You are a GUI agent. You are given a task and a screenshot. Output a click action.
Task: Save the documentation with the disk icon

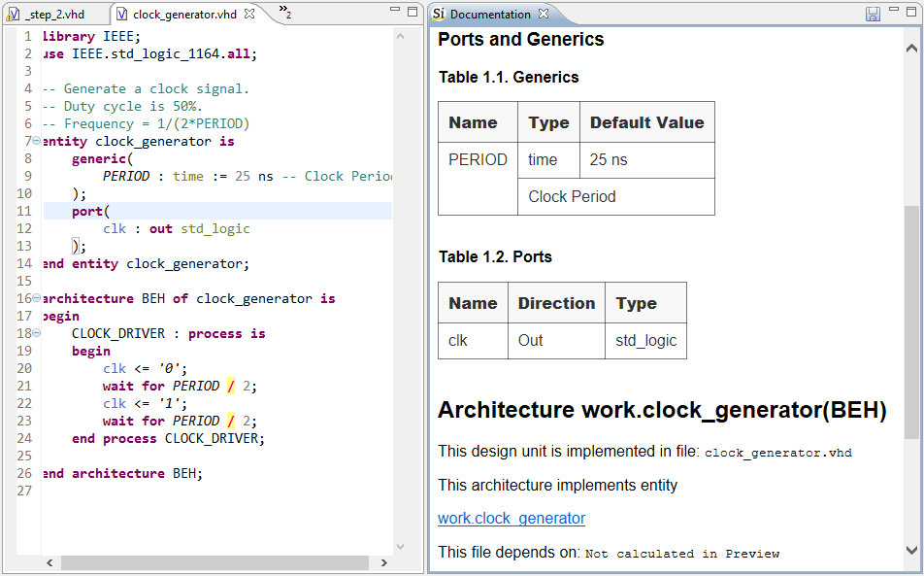tap(874, 14)
